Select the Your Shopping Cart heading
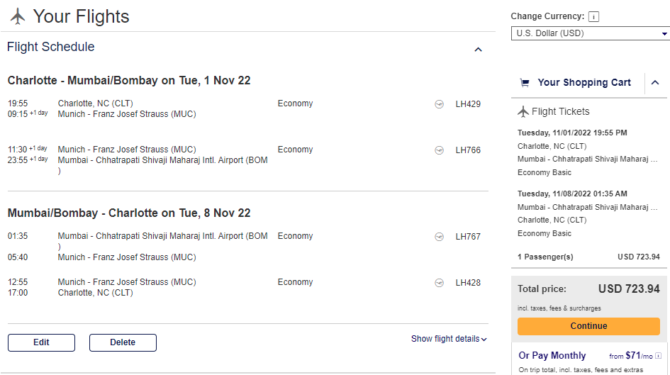This screenshot has width=670, height=375. pyautogui.click(x=584, y=82)
